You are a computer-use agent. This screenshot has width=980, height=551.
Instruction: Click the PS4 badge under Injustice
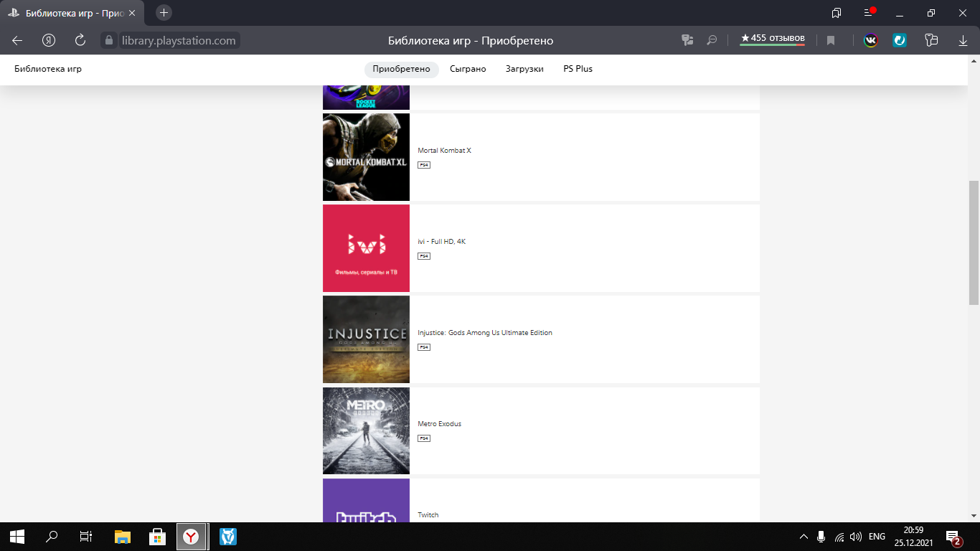(424, 347)
